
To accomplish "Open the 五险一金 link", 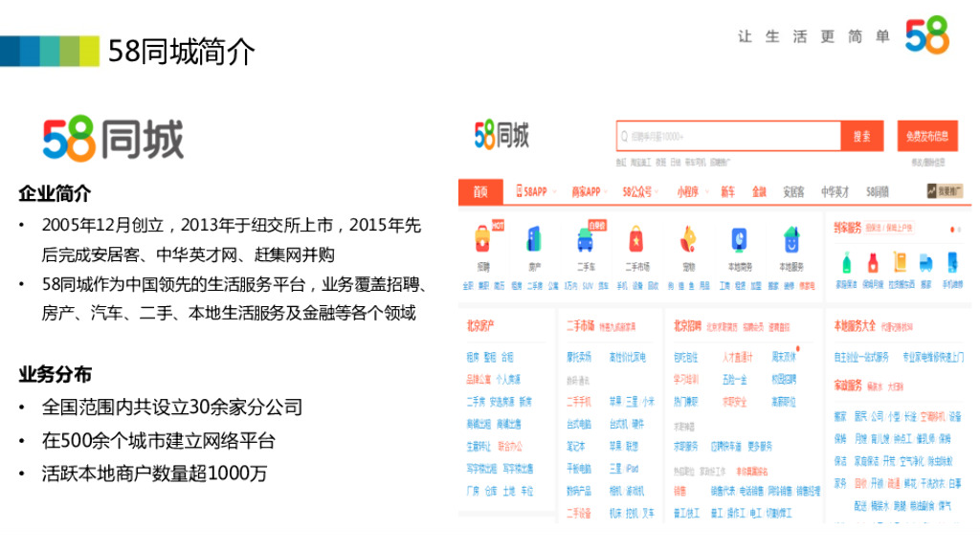I will coord(734,379).
